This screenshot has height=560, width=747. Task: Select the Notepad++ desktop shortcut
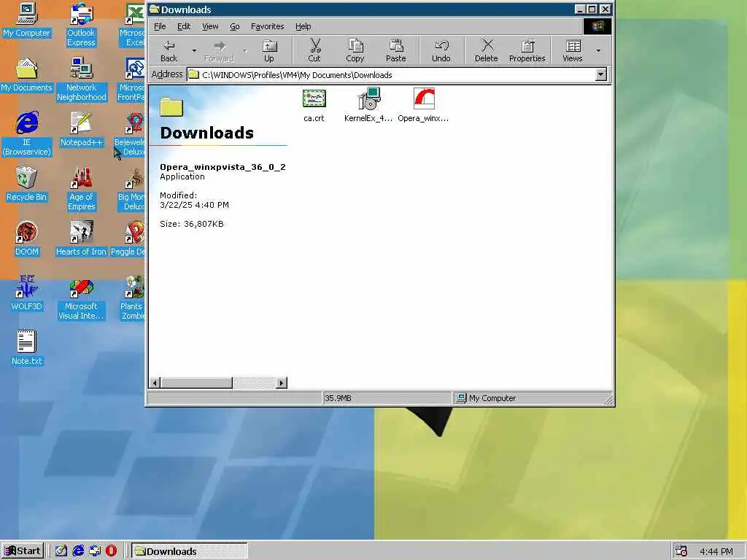click(82, 130)
